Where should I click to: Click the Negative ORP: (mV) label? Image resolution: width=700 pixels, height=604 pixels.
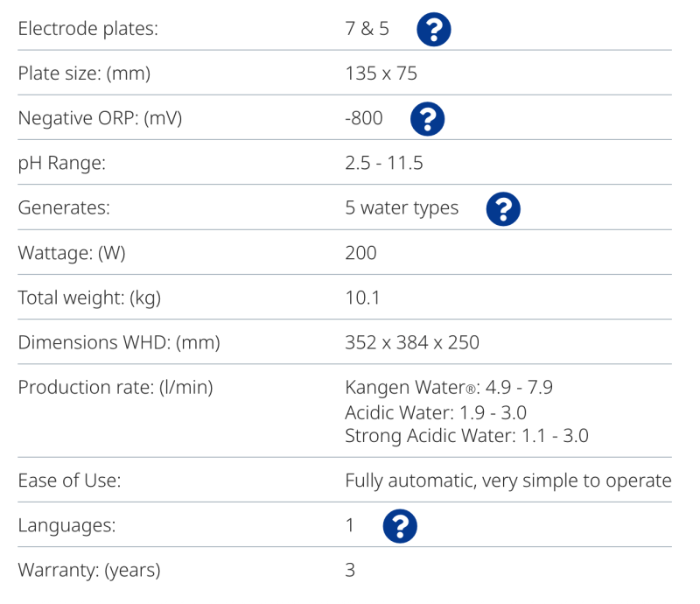(x=100, y=118)
